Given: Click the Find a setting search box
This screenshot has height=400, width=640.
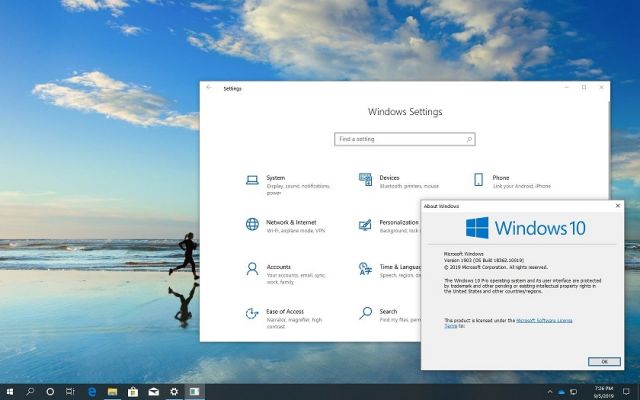Looking at the screenshot, I should click(405, 139).
